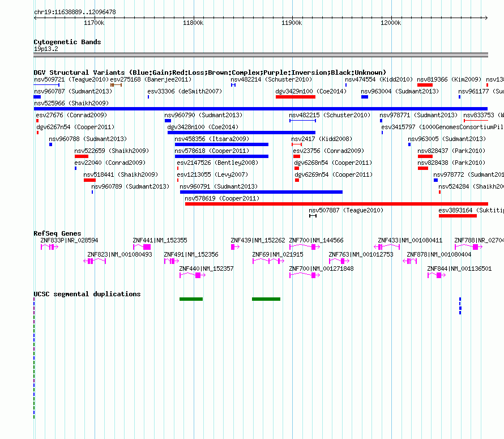The image size is (504, 439).
Task: Click the blue dgv3428n100 gain bar
Action: 241,133
